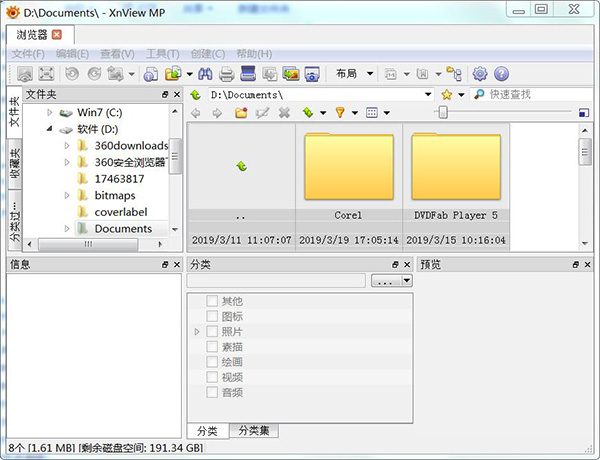Click the delete X icon
600x460 pixels.
(284, 113)
